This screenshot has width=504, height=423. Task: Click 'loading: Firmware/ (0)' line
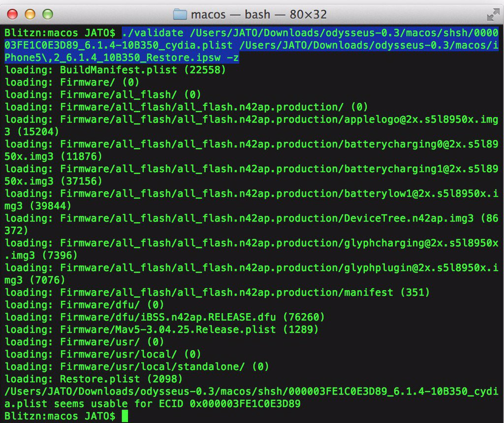pyautogui.click(x=72, y=82)
